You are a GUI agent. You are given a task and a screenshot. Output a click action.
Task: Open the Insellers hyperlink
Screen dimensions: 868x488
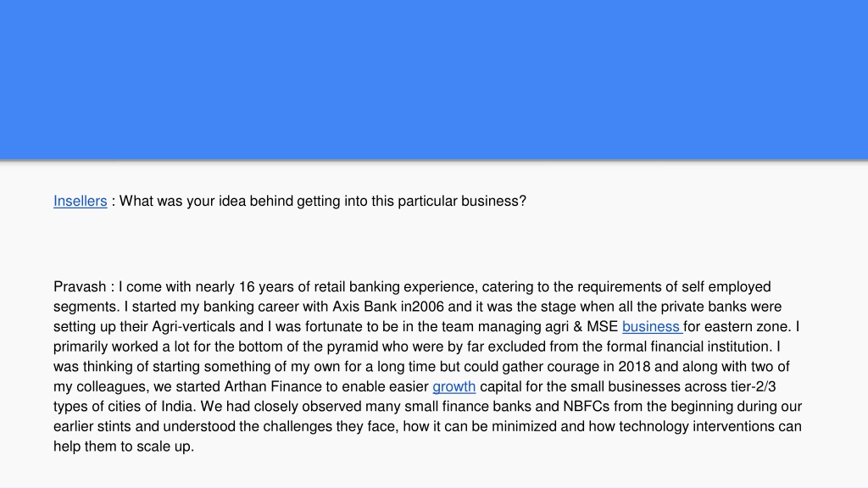(81, 201)
